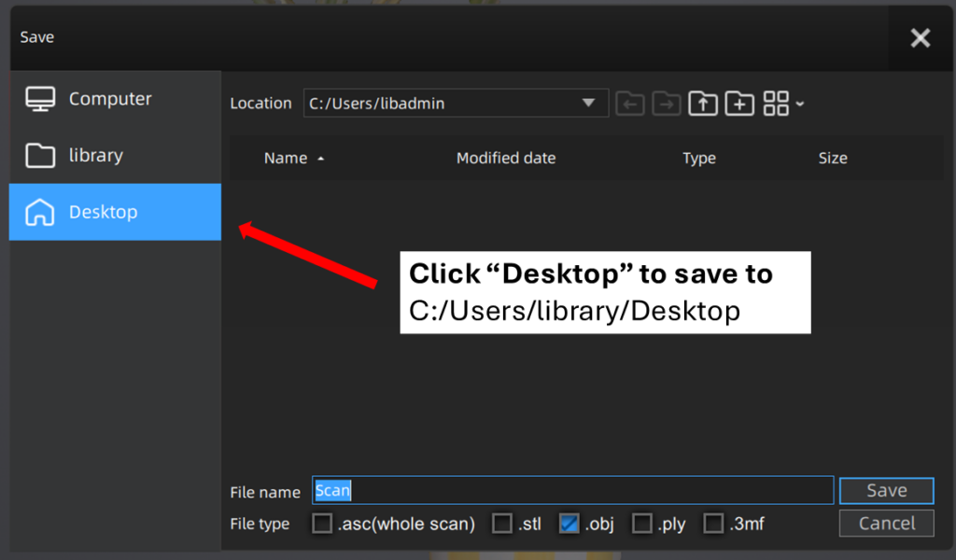Enable the .asc(whole scan) file type
The image size is (956, 560).
coord(322,524)
